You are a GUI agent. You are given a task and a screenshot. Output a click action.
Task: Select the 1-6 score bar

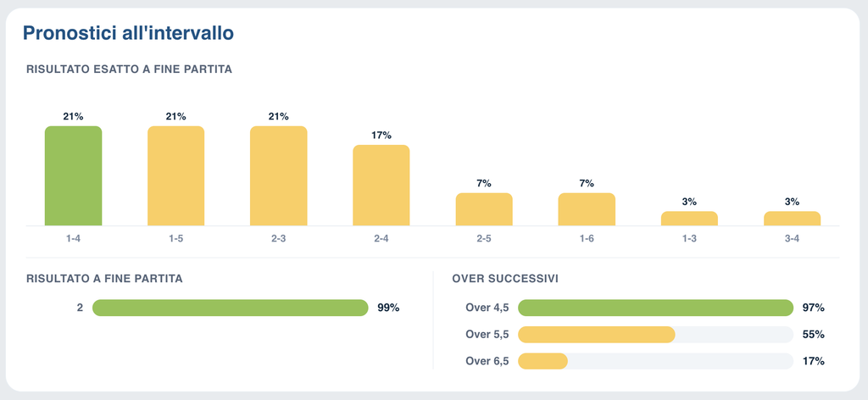587,209
